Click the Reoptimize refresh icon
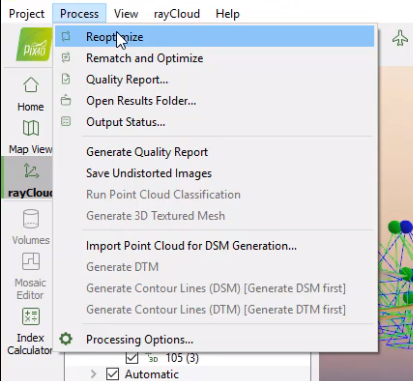 point(66,36)
